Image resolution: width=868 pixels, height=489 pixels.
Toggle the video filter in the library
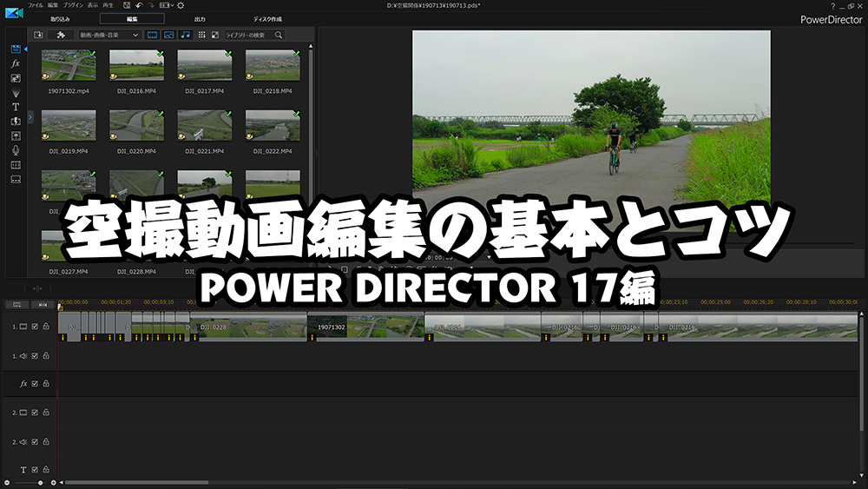152,35
